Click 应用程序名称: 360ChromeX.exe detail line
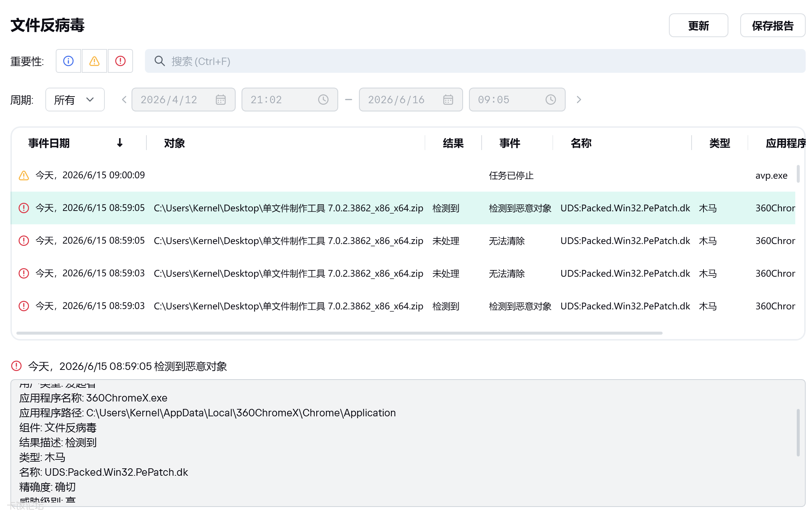 coord(93,398)
